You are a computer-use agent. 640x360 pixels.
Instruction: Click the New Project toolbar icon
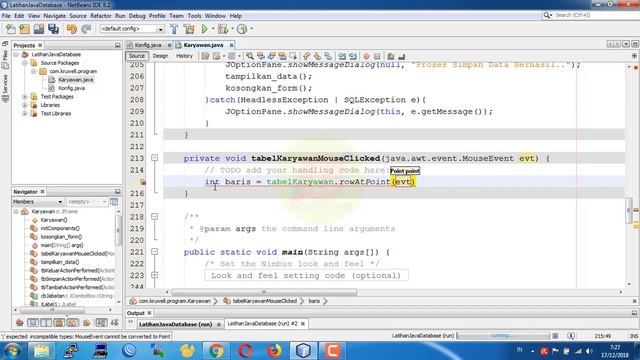pyautogui.click(x=24, y=29)
